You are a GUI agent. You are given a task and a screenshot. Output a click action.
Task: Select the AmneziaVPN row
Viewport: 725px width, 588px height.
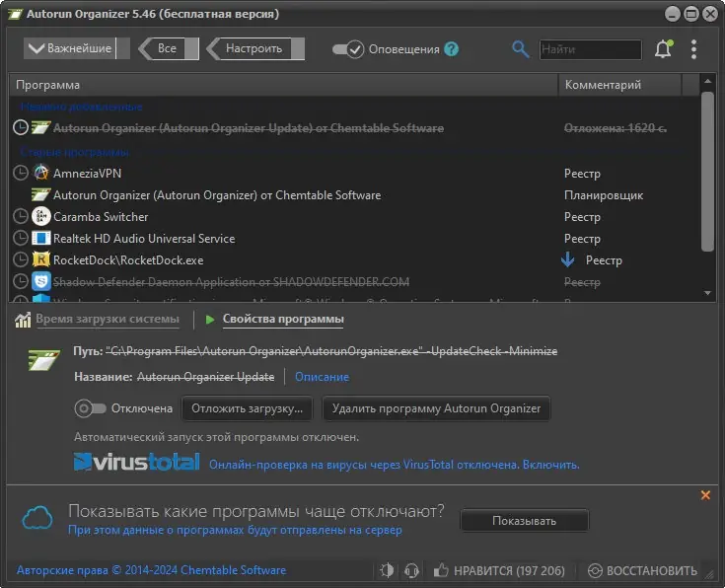coord(354,173)
